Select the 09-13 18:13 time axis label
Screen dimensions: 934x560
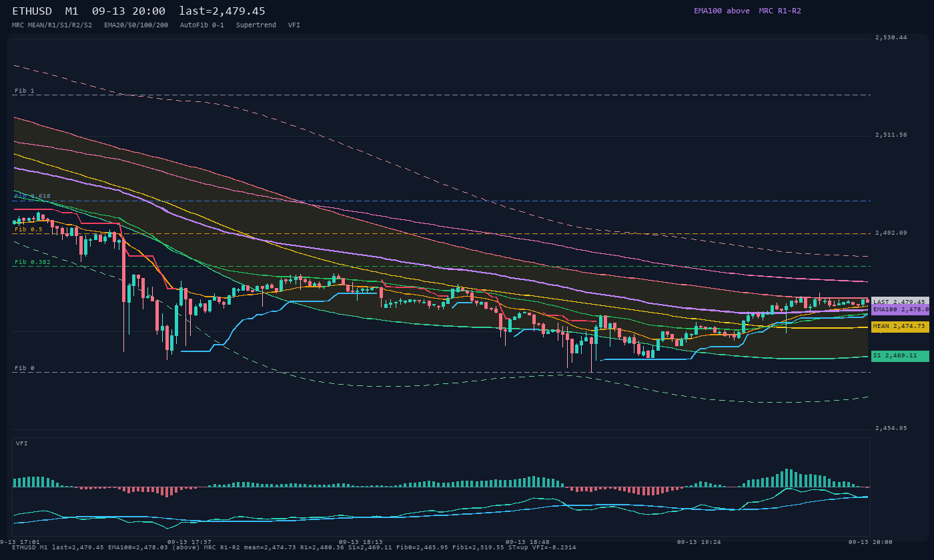pos(361,542)
